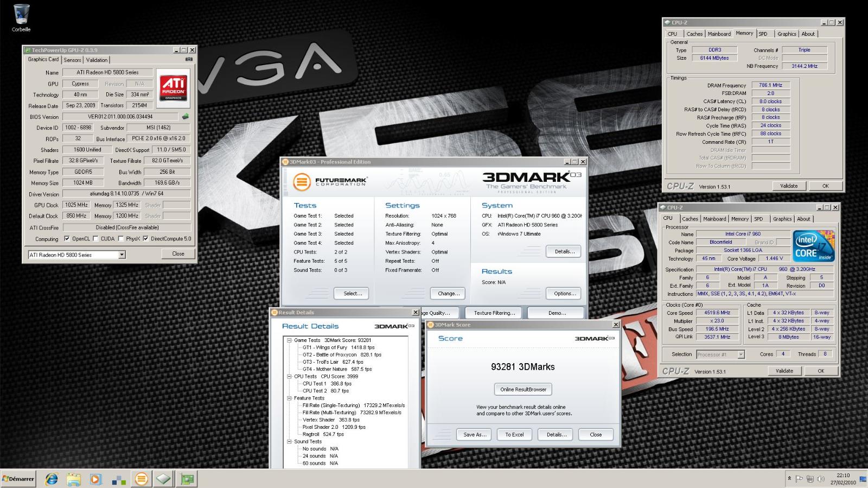Switch to the GPU-Z taskbar button
The image size is (868, 488).
187,479
